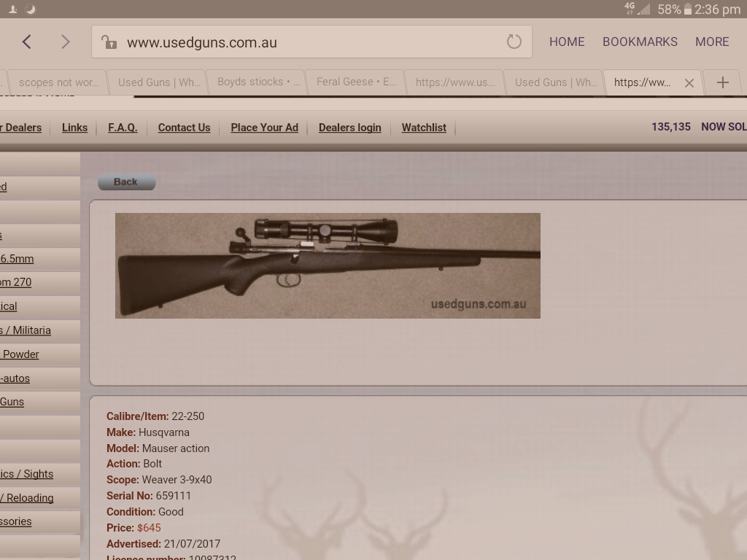The height and width of the screenshot is (560, 747).
Task: Tap the unlocked padlock security icon
Action: pyautogui.click(x=109, y=42)
